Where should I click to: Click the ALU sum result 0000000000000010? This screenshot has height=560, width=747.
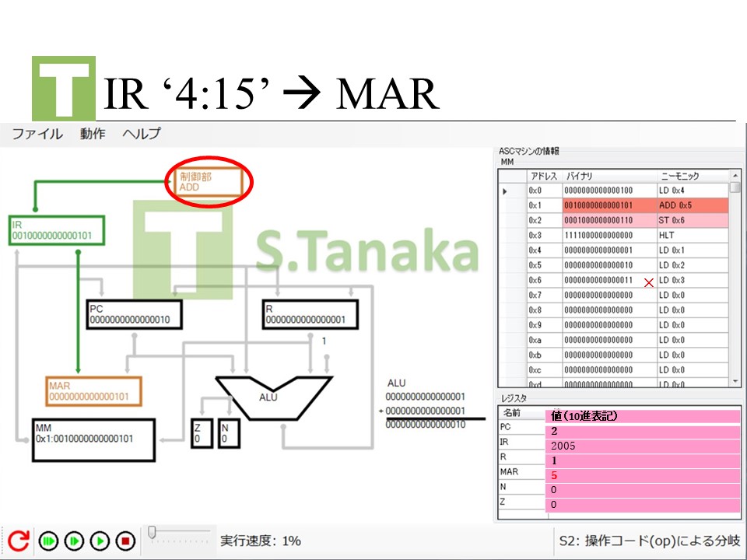point(425,425)
